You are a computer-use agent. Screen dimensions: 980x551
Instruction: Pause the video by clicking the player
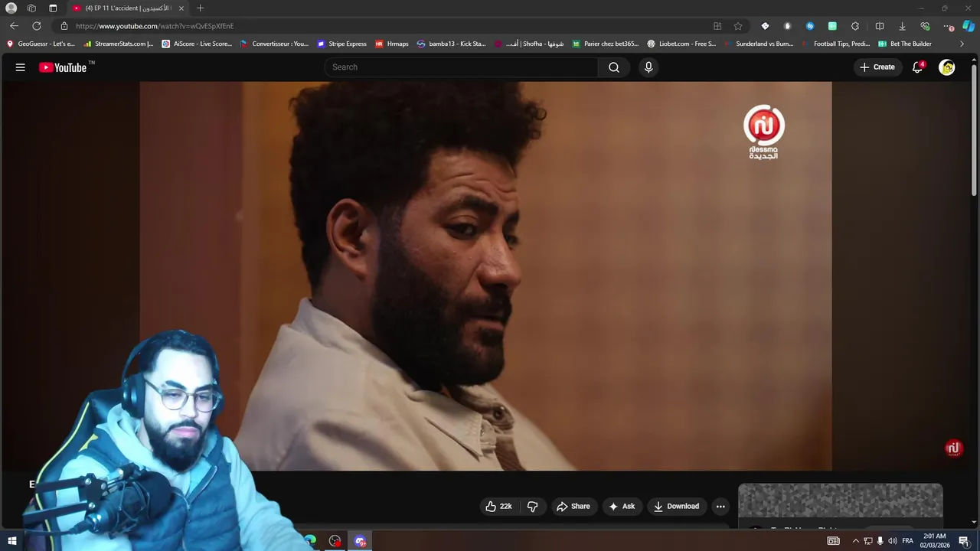click(485, 275)
